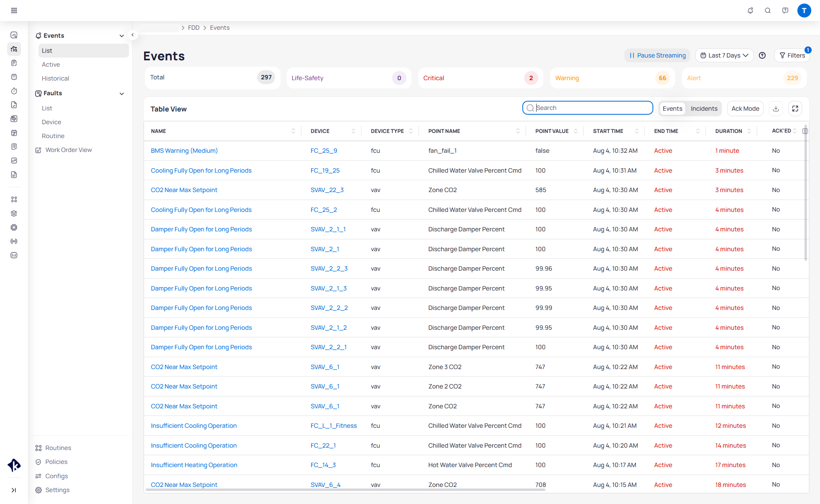Screen dimensions: 820x504
Task: Switch table toggle to Events
Action: 672,109
